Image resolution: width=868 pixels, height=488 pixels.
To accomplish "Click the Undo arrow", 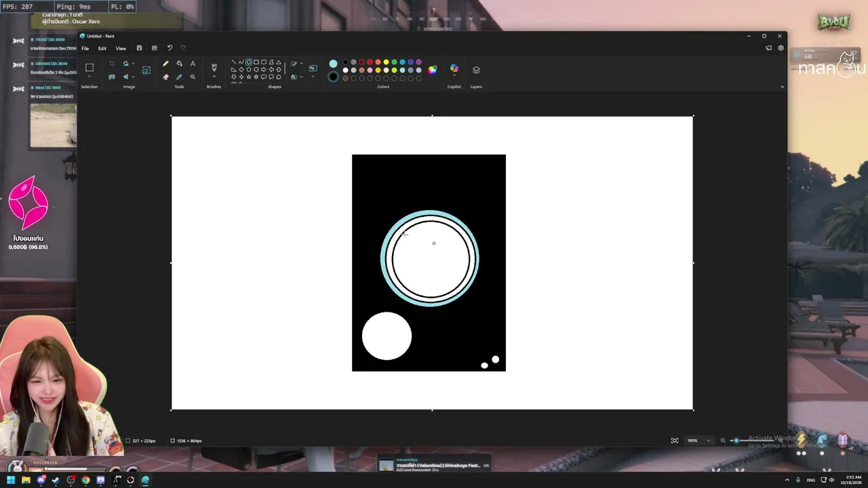I will (170, 48).
